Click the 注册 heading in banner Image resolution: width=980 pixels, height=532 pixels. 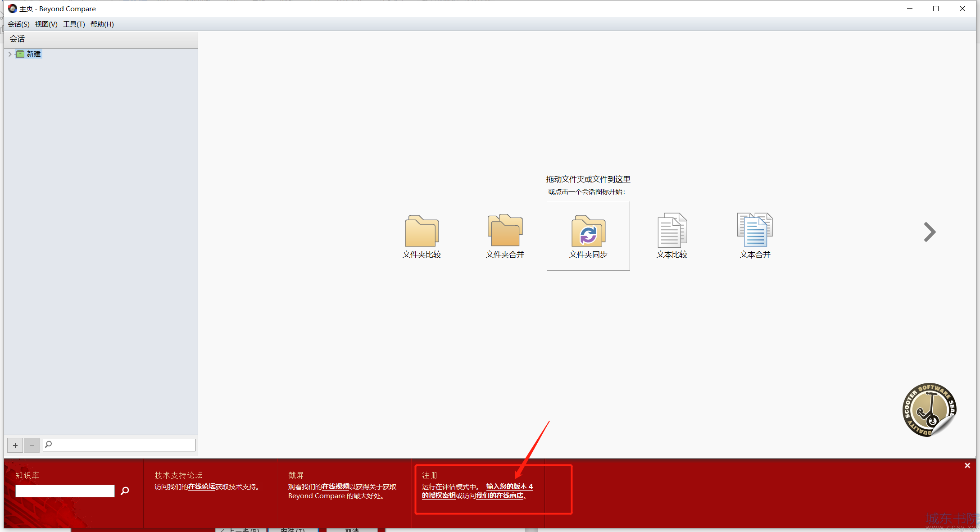tap(430, 475)
